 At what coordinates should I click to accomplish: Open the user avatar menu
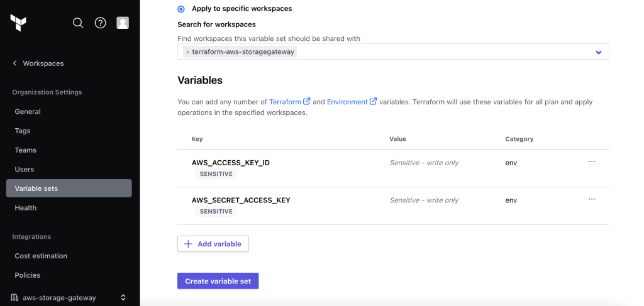pos(123,23)
